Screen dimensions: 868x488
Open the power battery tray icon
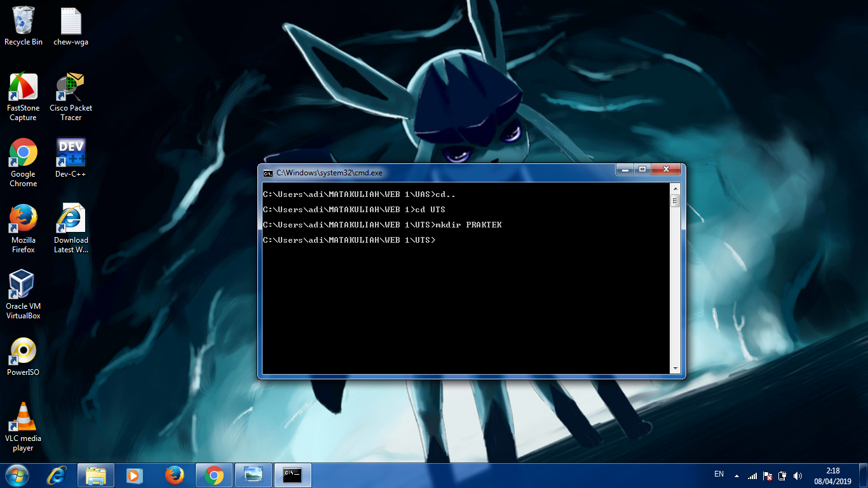pos(783,475)
